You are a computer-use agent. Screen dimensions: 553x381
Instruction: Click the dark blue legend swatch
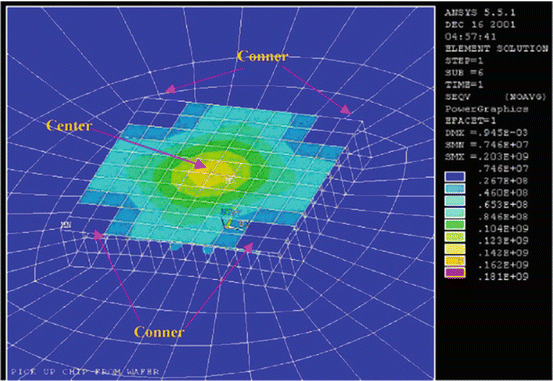point(455,176)
